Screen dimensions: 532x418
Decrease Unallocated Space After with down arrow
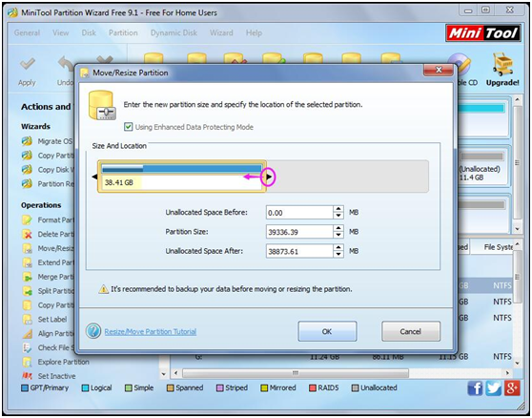coord(338,255)
